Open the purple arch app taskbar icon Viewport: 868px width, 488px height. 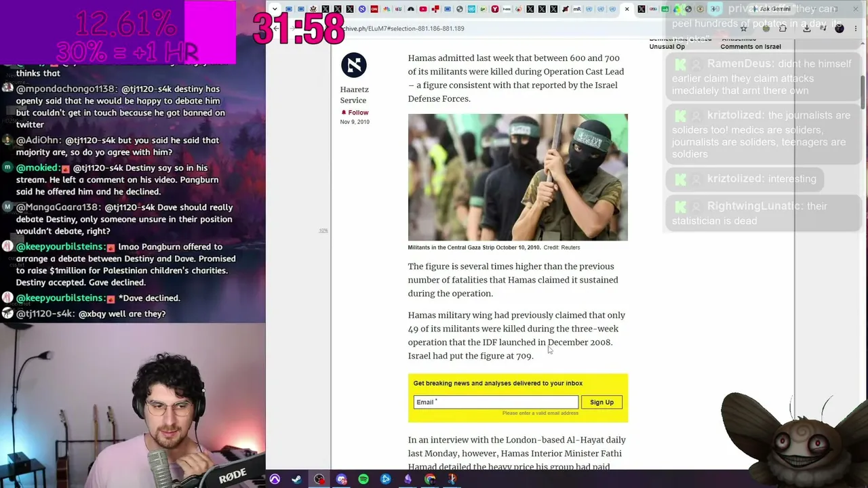pyautogui.click(x=275, y=479)
